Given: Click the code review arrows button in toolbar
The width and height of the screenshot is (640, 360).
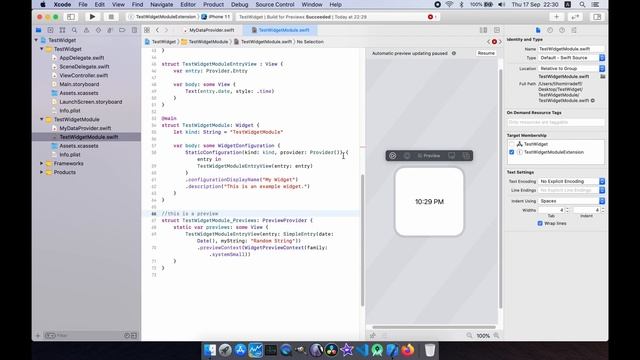Looking at the screenshot, I should pos(575,17).
